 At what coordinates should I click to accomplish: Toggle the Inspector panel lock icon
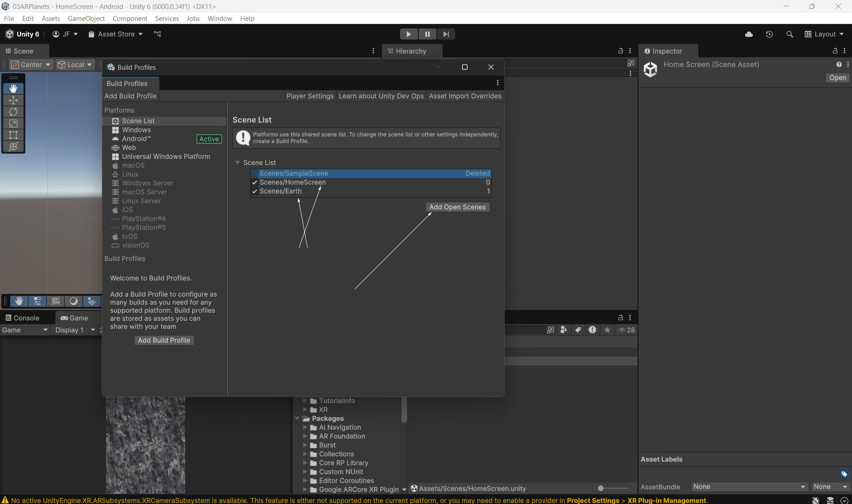pos(835,51)
